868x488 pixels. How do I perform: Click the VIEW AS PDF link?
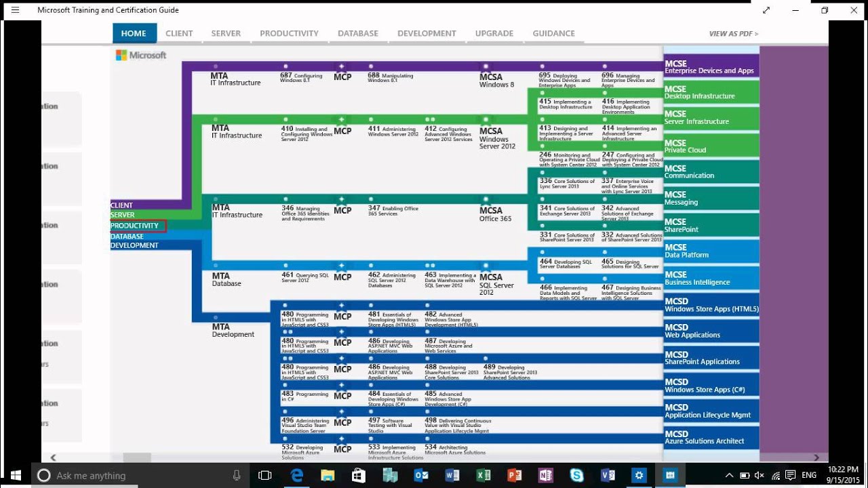(734, 33)
